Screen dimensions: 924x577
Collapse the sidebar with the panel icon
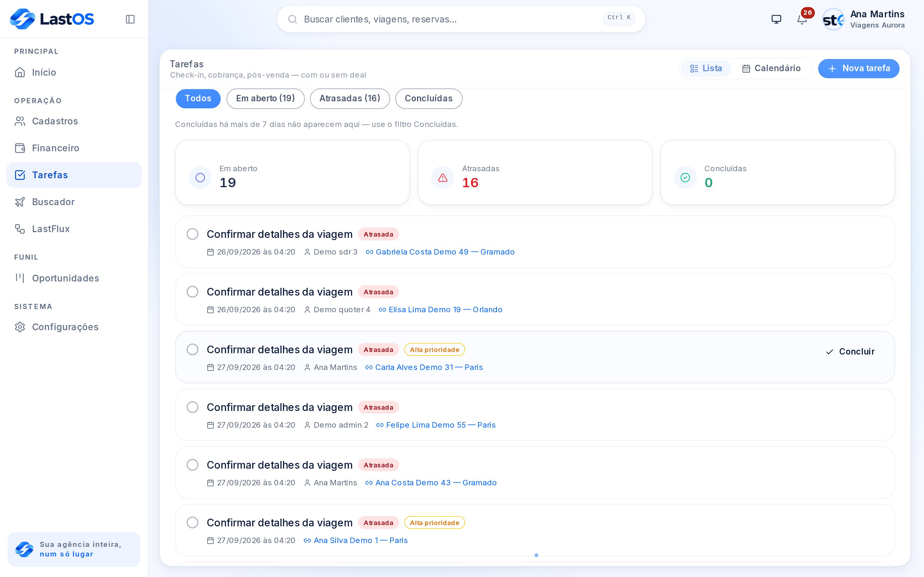pyautogui.click(x=130, y=19)
